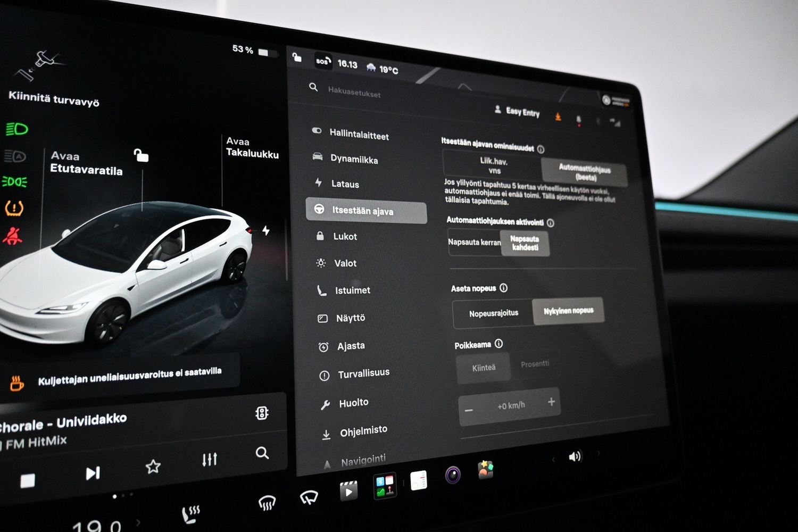Turn on the windshield defrost icon
Image resolution: width=798 pixels, height=532 pixels.
coord(267,503)
